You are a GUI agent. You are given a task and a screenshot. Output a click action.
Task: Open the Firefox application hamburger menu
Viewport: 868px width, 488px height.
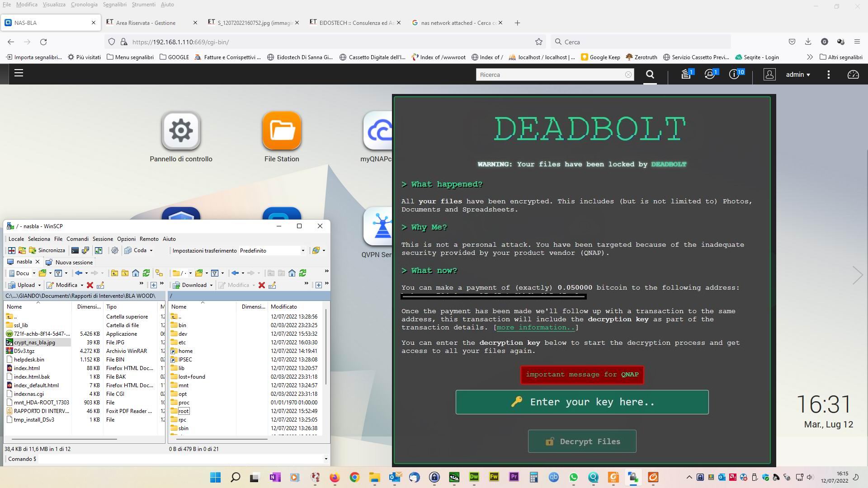857,42
